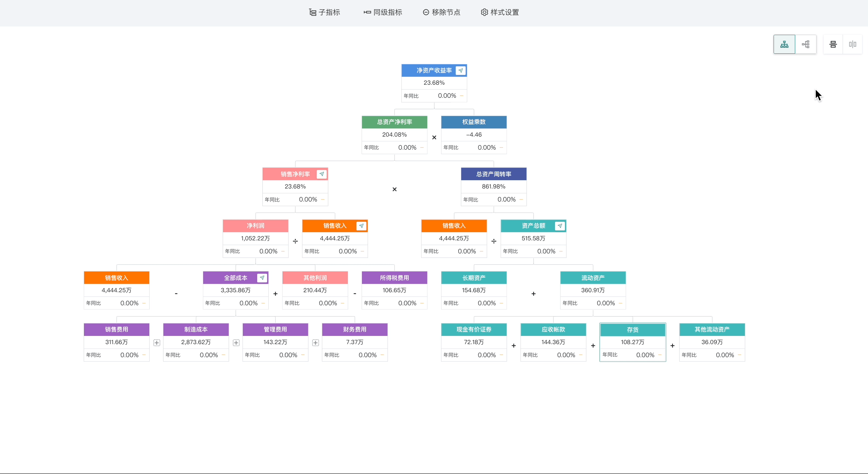868x474 pixels.
Task: Click value 861.98% in 总资产周转率
Action: pyautogui.click(x=494, y=187)
